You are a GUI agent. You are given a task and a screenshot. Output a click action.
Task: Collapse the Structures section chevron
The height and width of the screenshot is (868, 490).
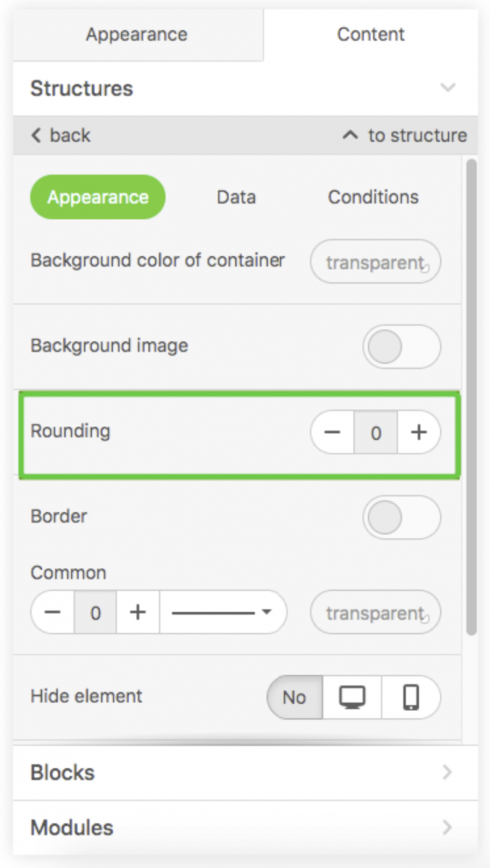pos(448,88)
